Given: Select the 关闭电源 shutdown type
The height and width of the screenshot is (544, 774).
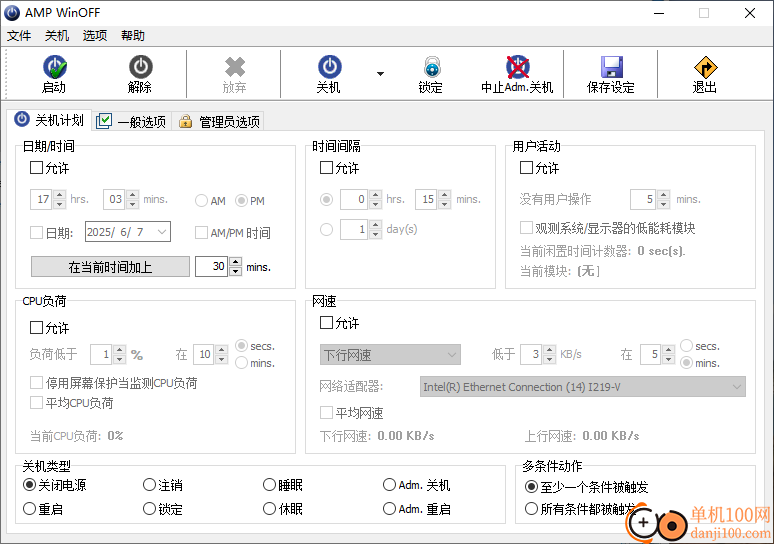Looking at the screenshot, I should [x=30, y=485].
